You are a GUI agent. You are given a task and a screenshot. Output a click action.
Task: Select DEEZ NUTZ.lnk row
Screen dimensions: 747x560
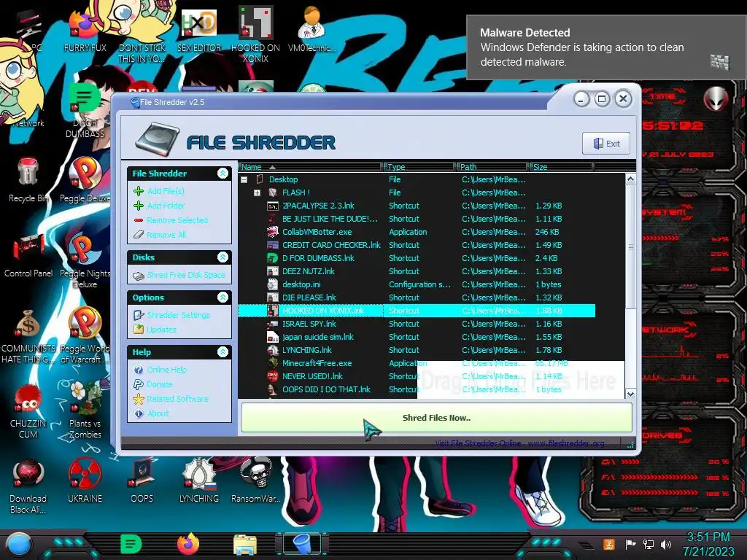(x=417, y=271)
